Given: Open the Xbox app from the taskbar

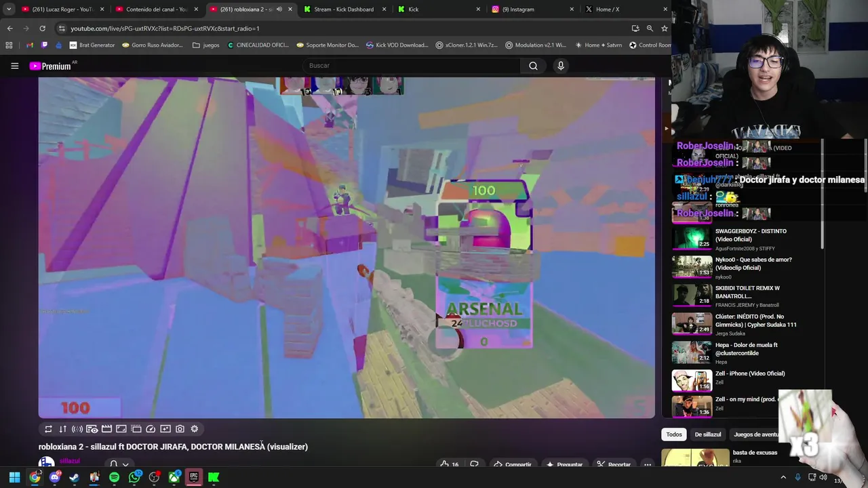Looking at the screenshot, I should [174, 477].
